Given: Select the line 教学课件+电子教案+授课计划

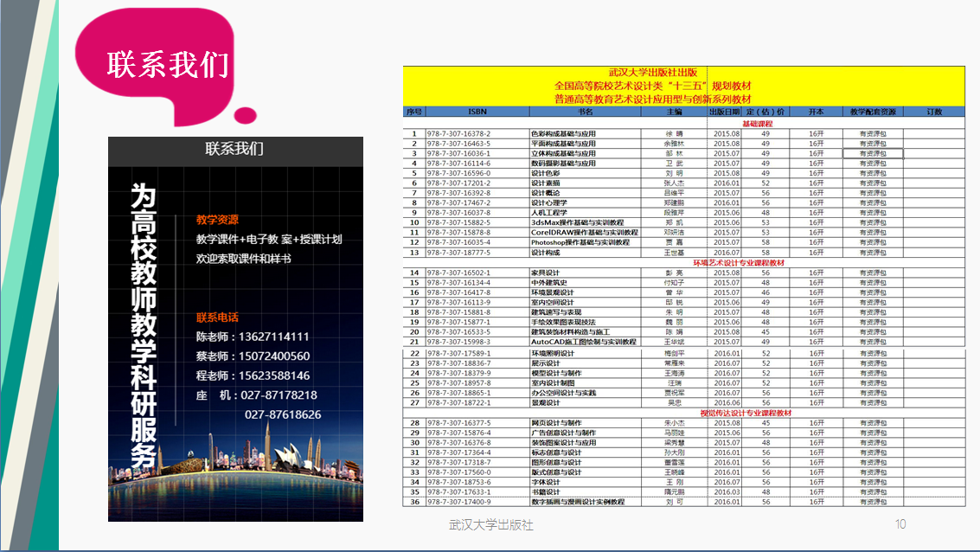Looking at the screenshot, I should (x=269, y=240).
